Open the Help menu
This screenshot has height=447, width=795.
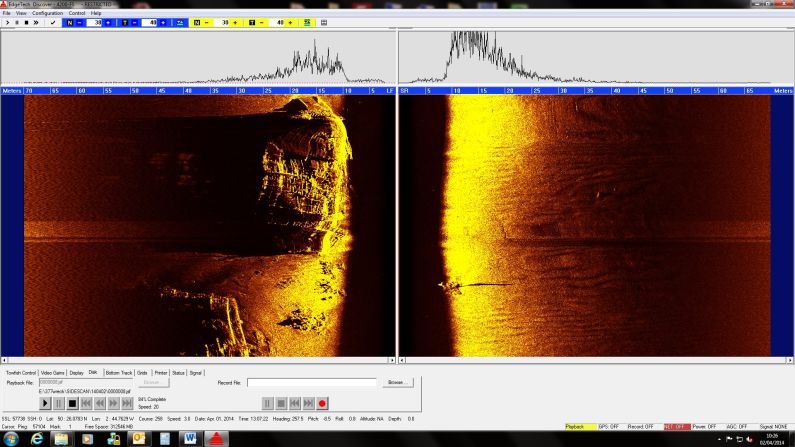point(96,13)
